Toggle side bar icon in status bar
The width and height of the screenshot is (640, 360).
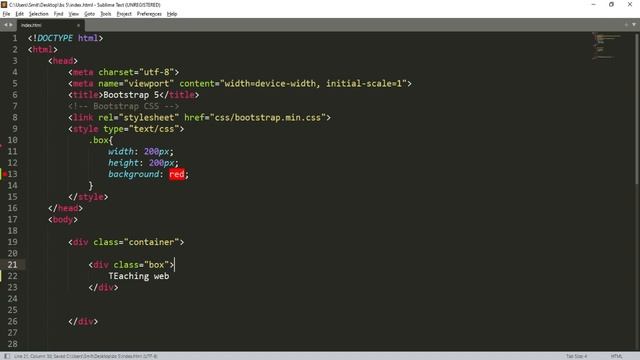[x=7, y=356]
